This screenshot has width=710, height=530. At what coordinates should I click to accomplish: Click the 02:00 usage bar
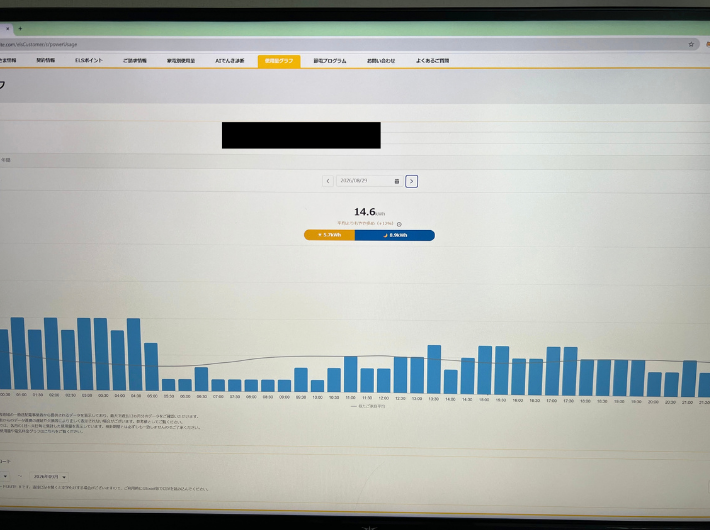tap(51, 354)
